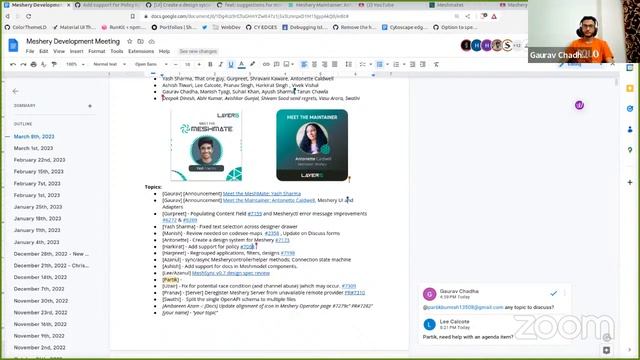
Task: Open the File menu
Action: tap(30, 51)
